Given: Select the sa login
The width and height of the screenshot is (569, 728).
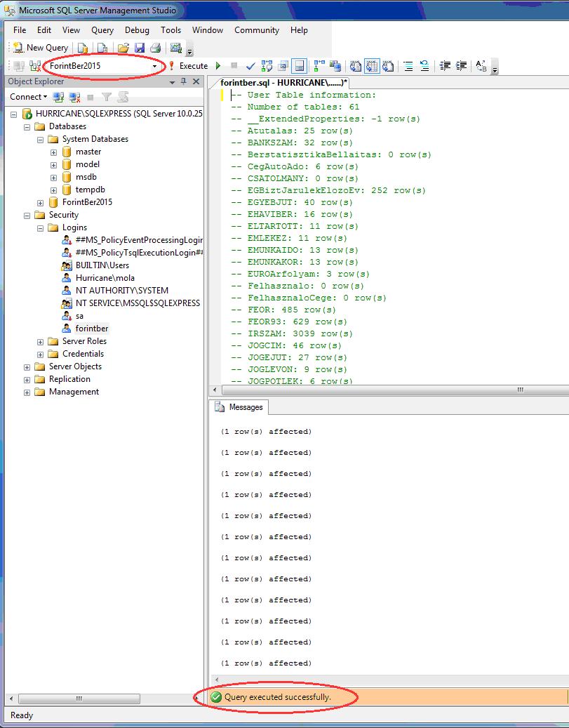Looking at the screenshot, I should click(79, 316).
